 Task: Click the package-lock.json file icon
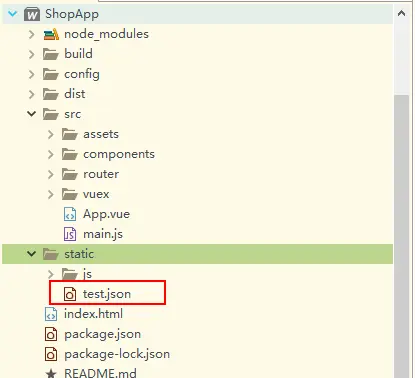coord(51,354)
